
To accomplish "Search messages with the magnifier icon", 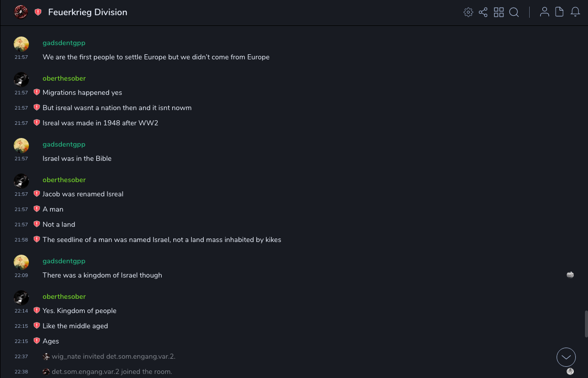I will pos(514,12).
